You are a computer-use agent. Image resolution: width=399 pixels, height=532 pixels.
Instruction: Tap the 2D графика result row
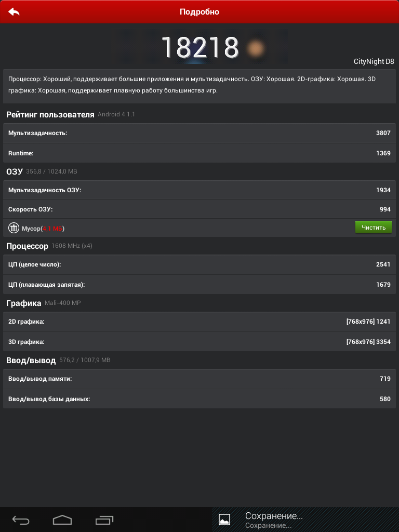point(199,322)
